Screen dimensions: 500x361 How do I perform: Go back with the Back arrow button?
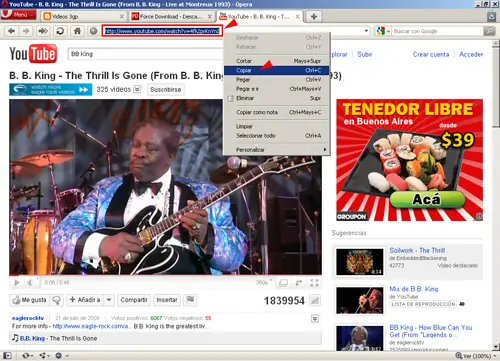tap(11, 31)
